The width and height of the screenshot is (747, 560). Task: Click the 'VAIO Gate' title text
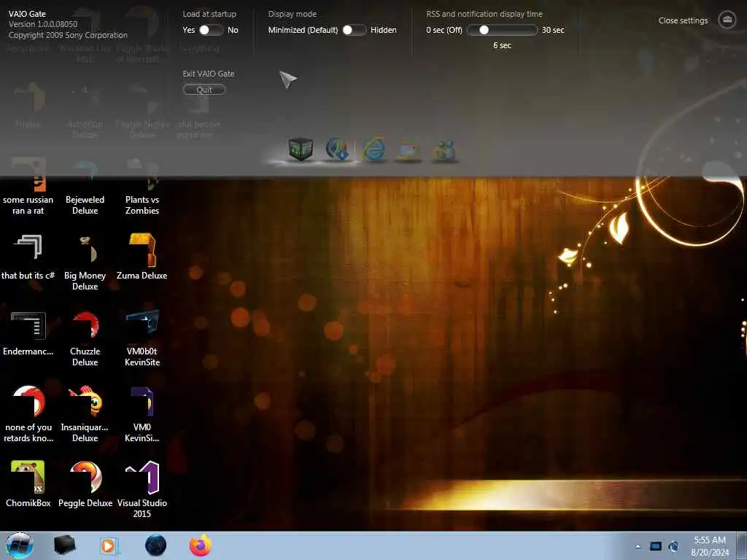(27, 14)
